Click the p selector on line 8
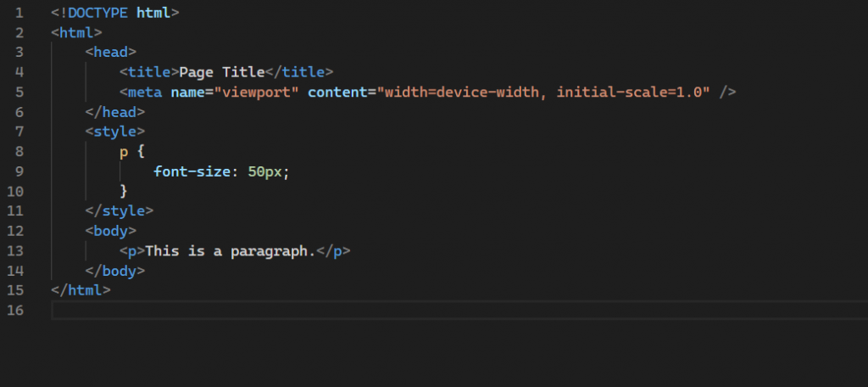Viewport: 868px width, 387px height. click(x=124, y=152)
